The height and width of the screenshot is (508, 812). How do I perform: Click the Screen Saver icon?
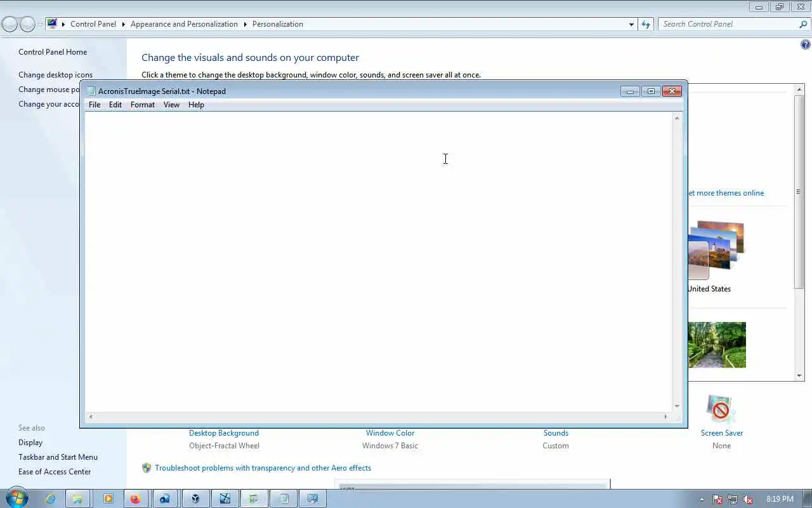[x=721, y=410]
